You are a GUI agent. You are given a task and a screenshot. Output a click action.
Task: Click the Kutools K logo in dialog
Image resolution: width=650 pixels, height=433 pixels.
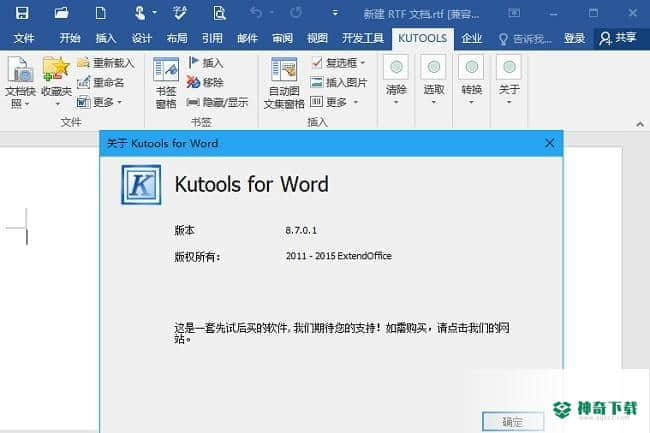pos(141,185)
